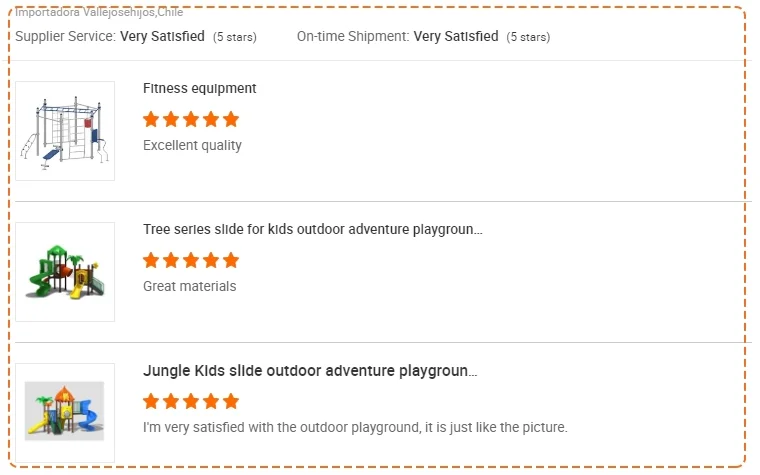Open Jungle Kids slide outdoor adventure title
The width and height of the screenshot is (760, 475).
coord(310,371)
